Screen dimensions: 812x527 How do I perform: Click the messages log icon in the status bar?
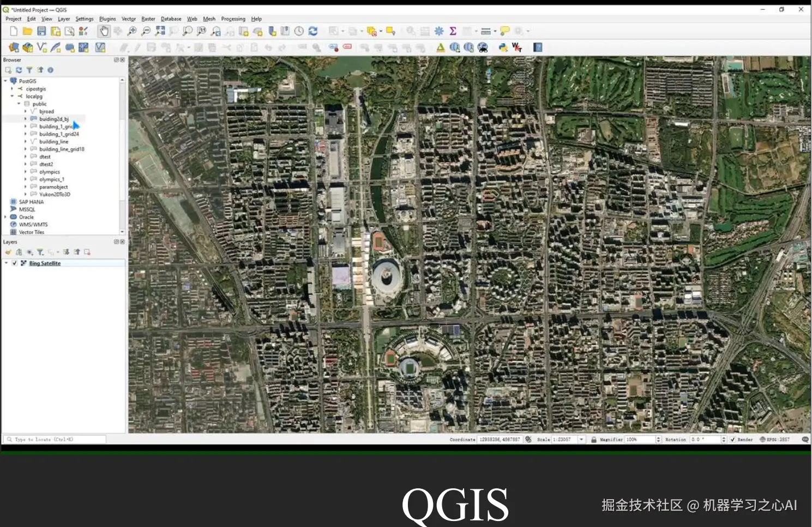click(805, 439)
